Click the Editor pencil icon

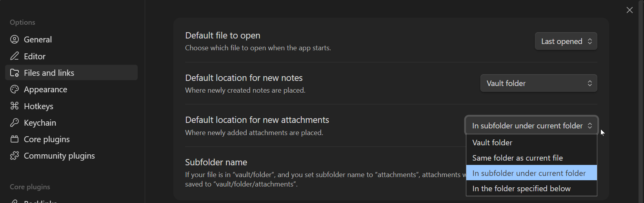(15, 56)
